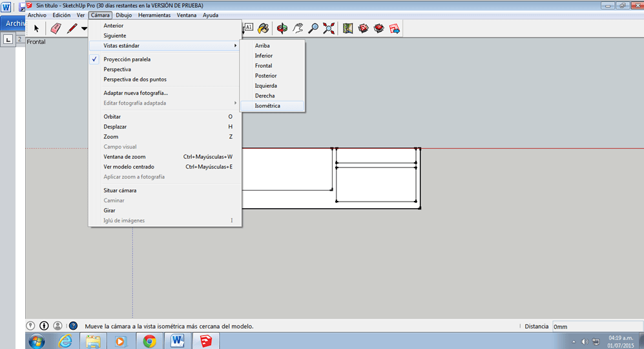
Task: Open File Explorer from the taskbar
Action: (x=93, y=341)
